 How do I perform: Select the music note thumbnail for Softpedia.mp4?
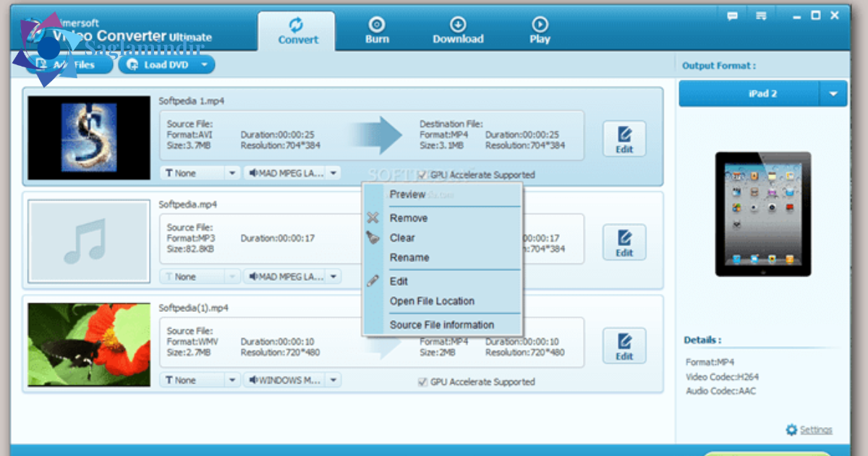coord(89,241)
